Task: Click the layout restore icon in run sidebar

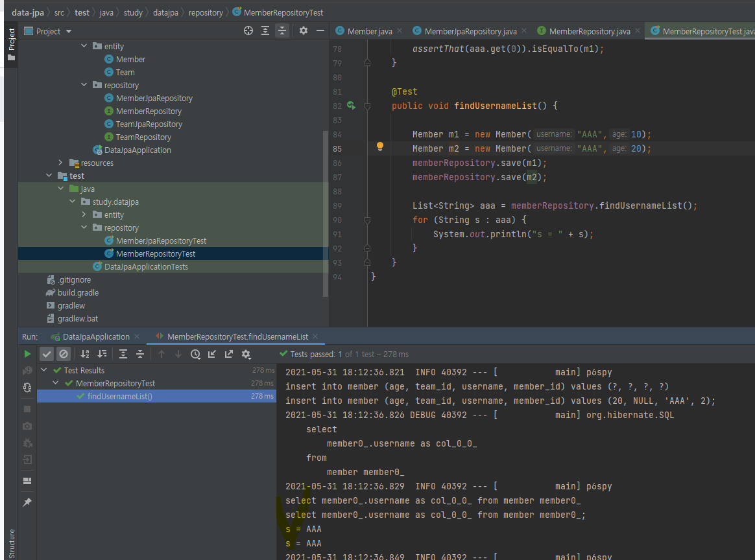Action: (27, 481)
